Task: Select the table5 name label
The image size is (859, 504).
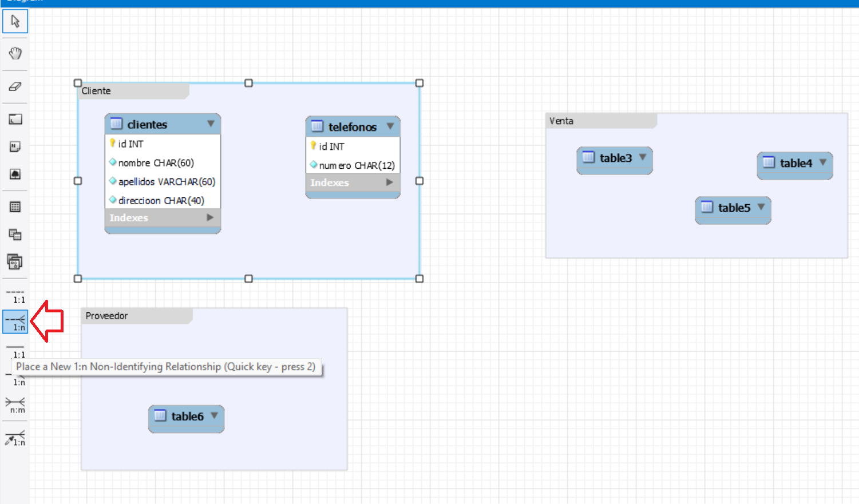Action: click(x=734, y=208)
